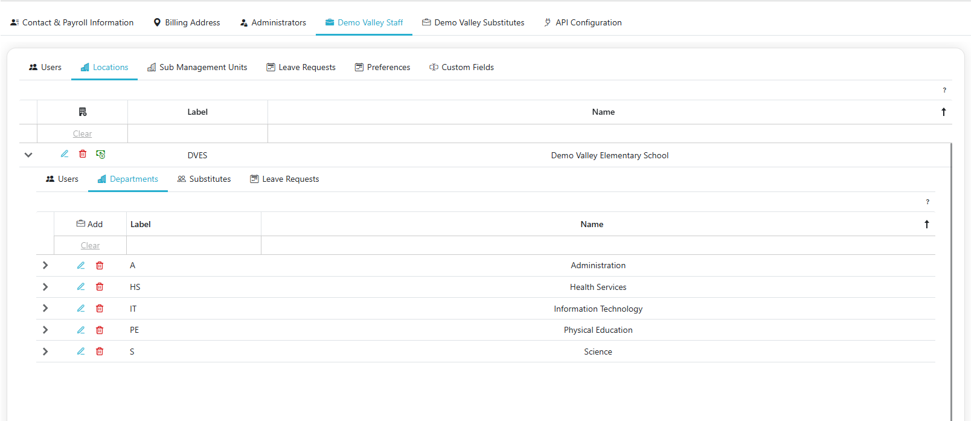Clear the department filters

click(x=90, y=245)
